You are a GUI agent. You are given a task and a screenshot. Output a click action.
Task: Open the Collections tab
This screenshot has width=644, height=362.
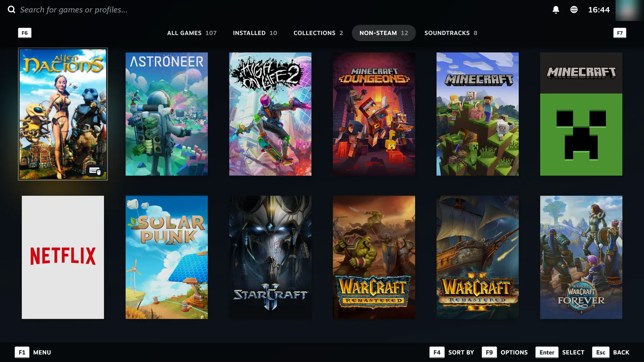tap(318, 33)
